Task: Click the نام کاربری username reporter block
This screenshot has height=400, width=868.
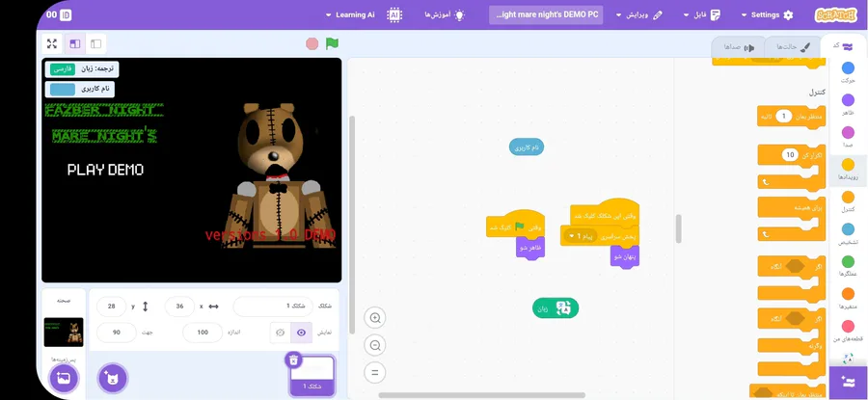Action: [x=527, y=147]
